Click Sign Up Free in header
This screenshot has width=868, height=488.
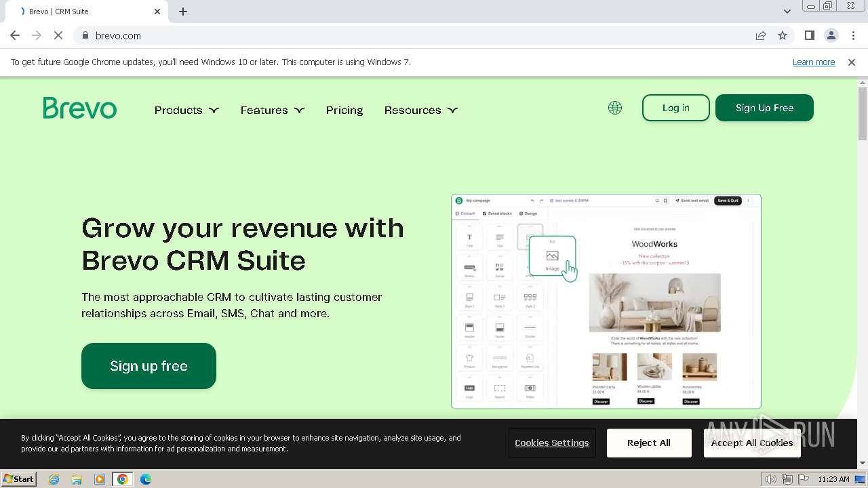pyautogui.click(x=764, y=108)
